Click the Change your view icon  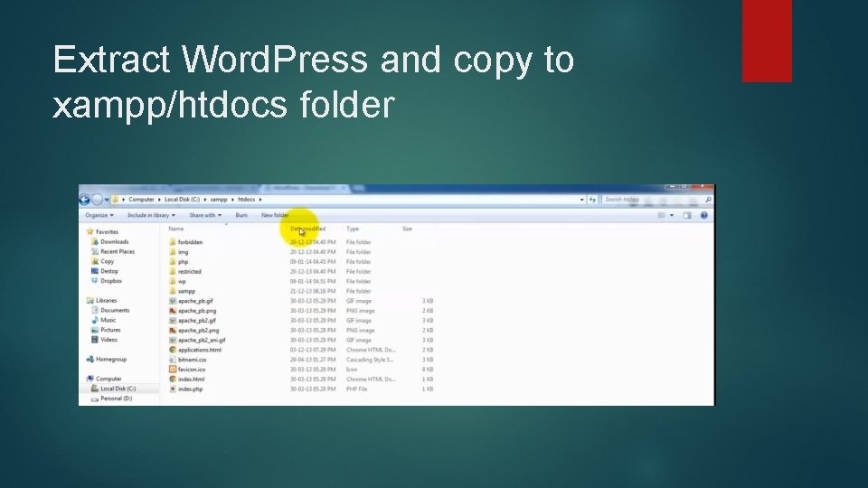click(x=661, y=215)
